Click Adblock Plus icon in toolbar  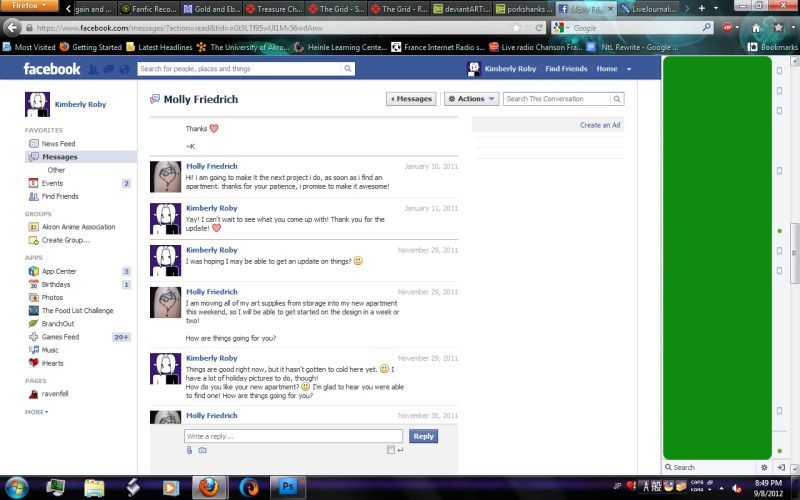point(727,28)
